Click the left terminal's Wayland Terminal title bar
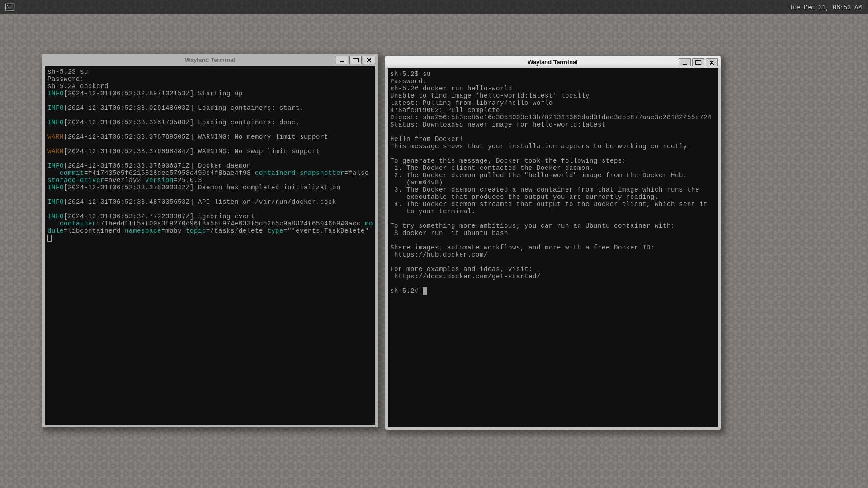Image resolution: width=868 pixels, height=488 pixels. [210, 60]
